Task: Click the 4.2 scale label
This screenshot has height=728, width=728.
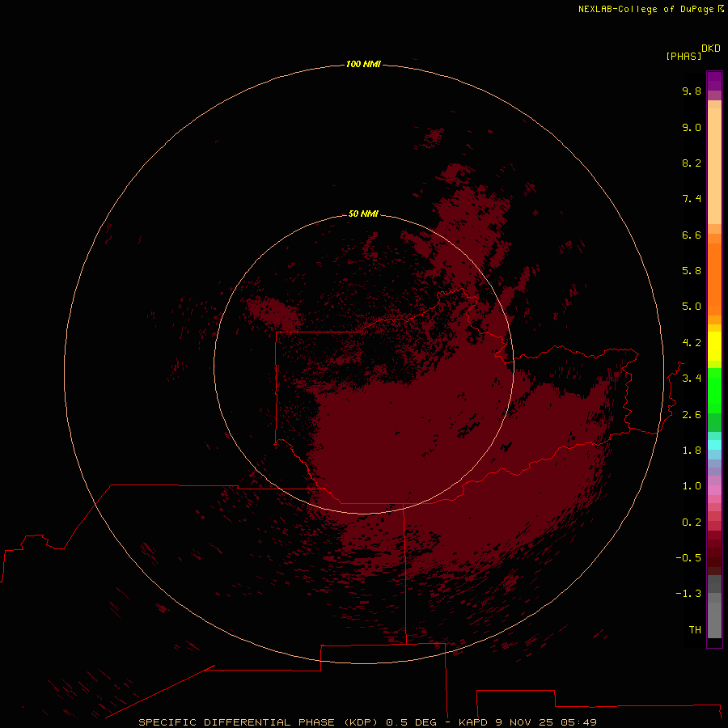Action: 692,343
